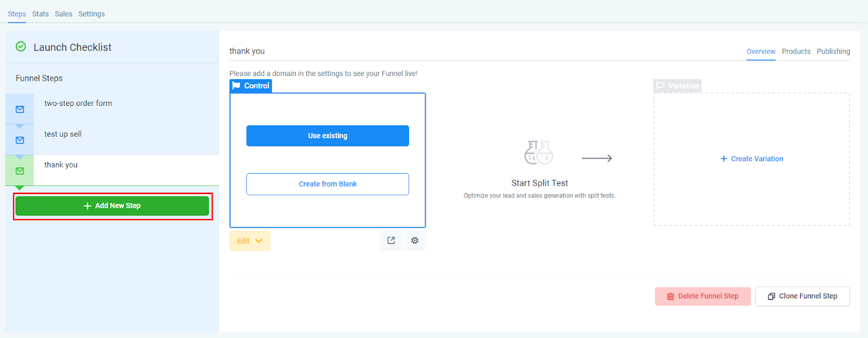Viewport: 868px width, 338px height.
Task: Open page preview in new window icon
Action: [x=391, y=240]
